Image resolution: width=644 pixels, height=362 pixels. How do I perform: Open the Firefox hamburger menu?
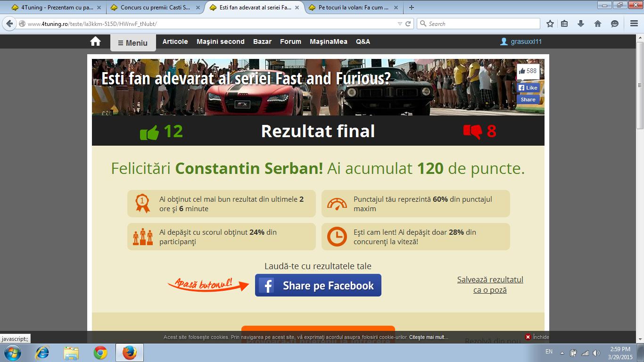(634, 24)
